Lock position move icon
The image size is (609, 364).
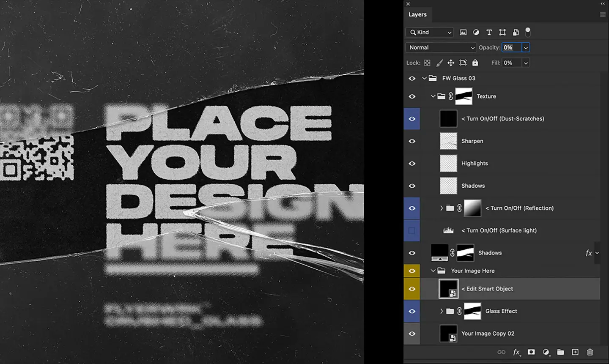point(451,63)
